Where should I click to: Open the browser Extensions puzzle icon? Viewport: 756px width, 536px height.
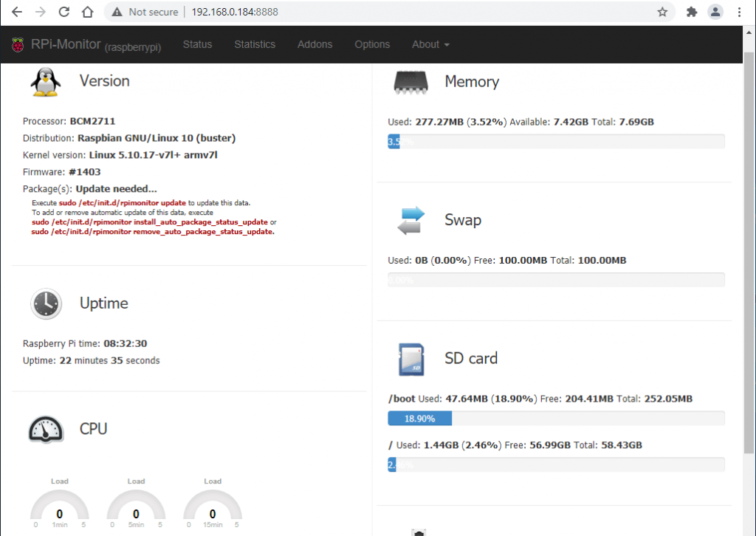pos(692,12)
